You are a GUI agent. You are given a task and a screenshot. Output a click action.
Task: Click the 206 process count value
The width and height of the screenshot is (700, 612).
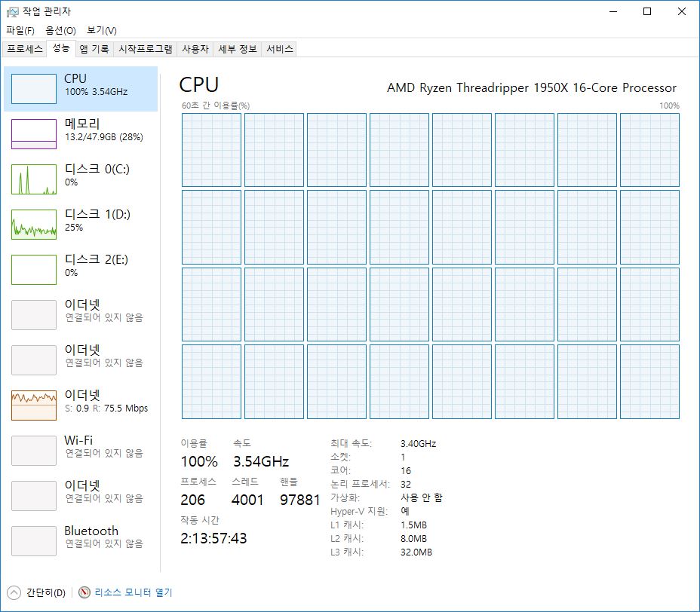[193, 500]
